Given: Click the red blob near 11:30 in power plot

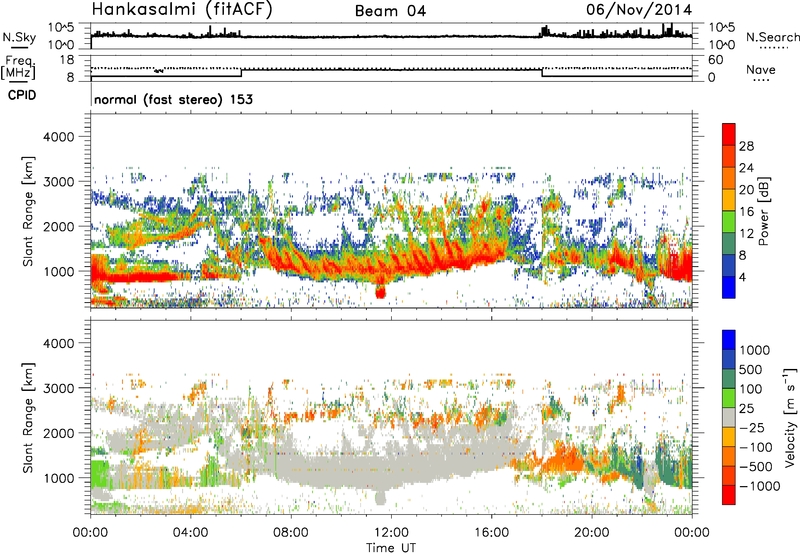Looking at the screenshot, I should [380, 292].
